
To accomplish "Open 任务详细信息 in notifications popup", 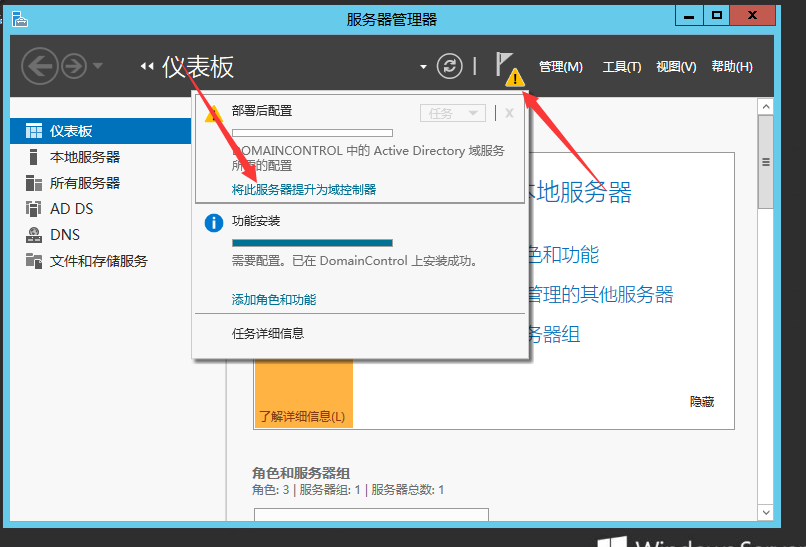I will point(268,334).
